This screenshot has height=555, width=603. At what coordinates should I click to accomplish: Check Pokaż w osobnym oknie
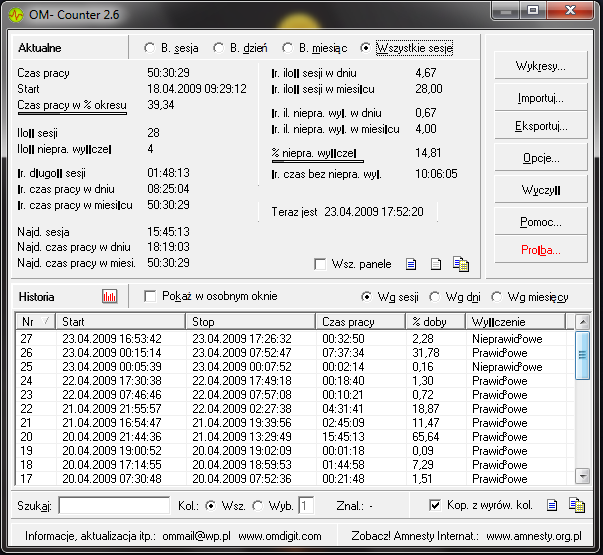[151, 297]
